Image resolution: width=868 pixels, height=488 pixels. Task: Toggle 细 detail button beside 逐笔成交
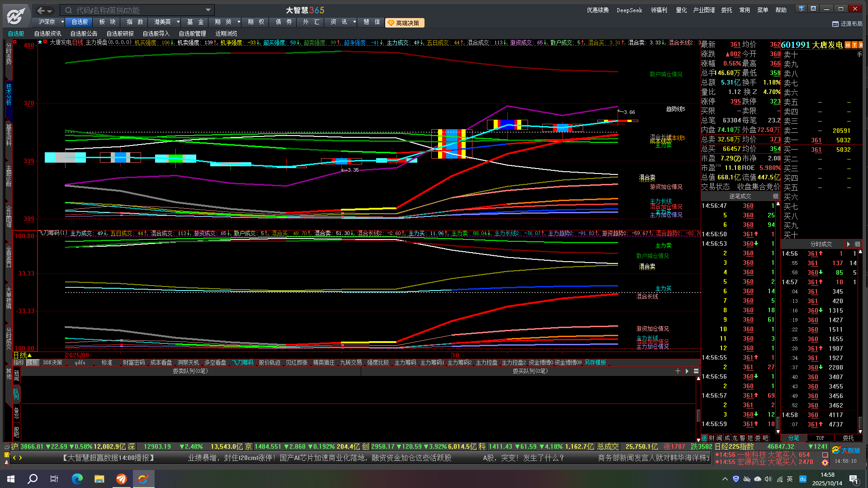point(775,196)
